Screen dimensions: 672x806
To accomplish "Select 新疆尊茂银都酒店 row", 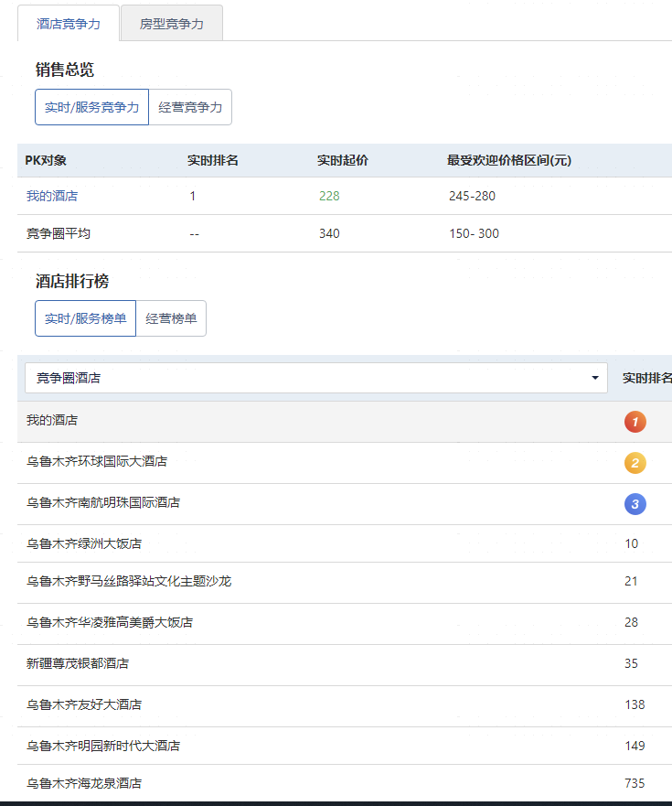I will point(345,664).
